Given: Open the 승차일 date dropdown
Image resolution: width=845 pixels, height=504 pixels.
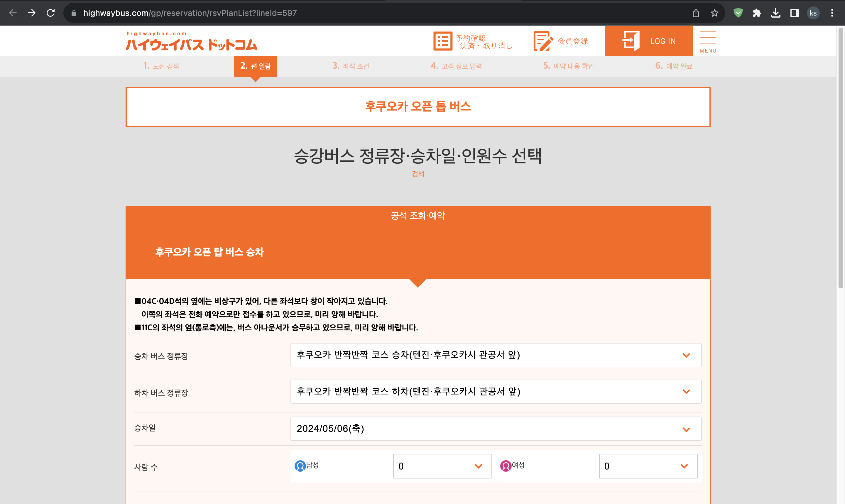Looking at the screenshot, I should click(x=496, y=429).
